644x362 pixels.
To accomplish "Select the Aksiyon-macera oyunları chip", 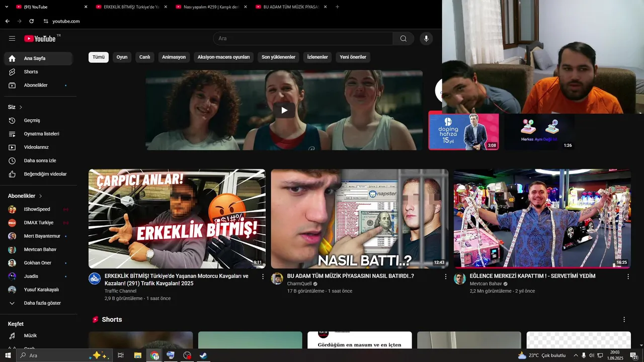I will coord(224,57).
